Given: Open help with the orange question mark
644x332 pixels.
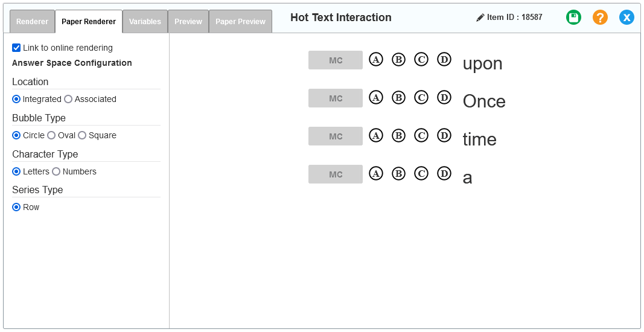Looking at the screenshot, I should point(600,18).
